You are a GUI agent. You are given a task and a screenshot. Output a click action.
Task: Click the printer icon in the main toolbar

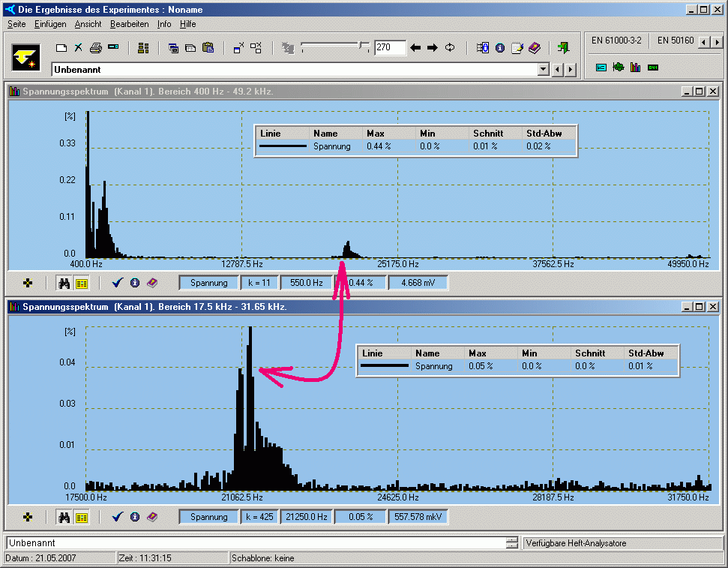(96, 48)
